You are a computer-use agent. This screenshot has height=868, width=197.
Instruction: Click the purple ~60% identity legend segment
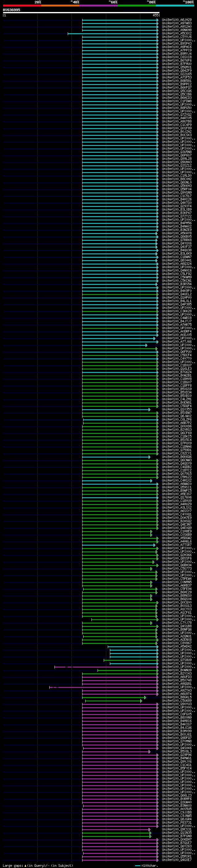[99, 6]
